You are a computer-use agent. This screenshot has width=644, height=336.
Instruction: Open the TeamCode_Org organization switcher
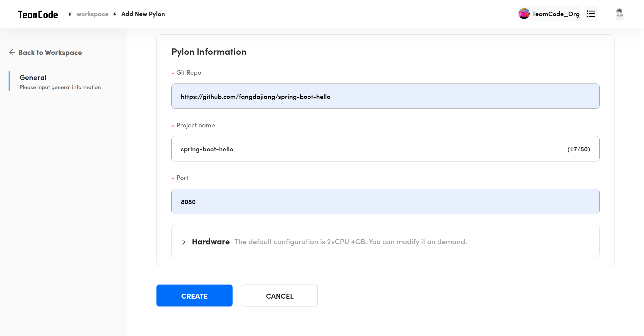[549, 14]
